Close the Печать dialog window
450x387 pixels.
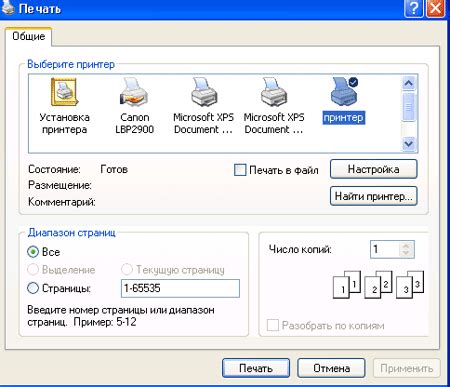click(x=435, y=8)
